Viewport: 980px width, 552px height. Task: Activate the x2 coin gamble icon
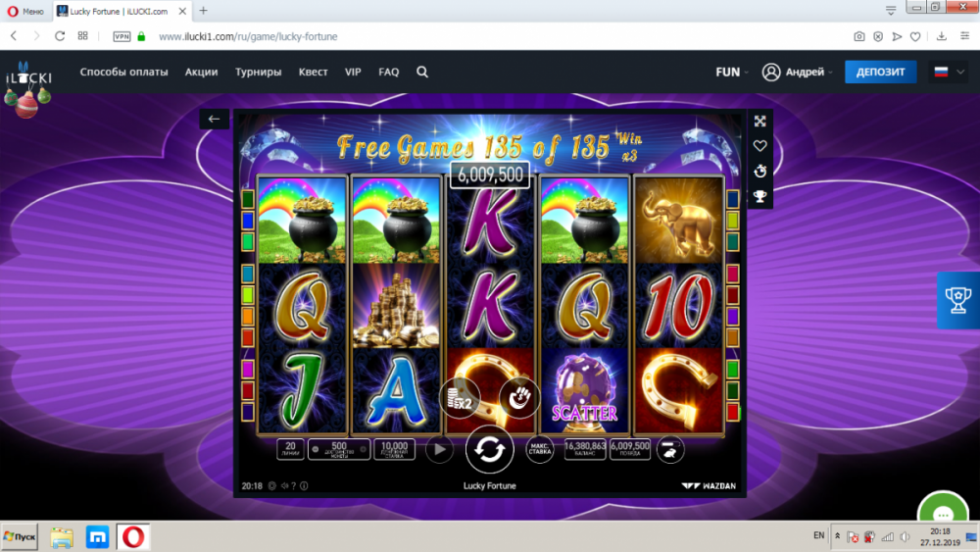(460, 399)
